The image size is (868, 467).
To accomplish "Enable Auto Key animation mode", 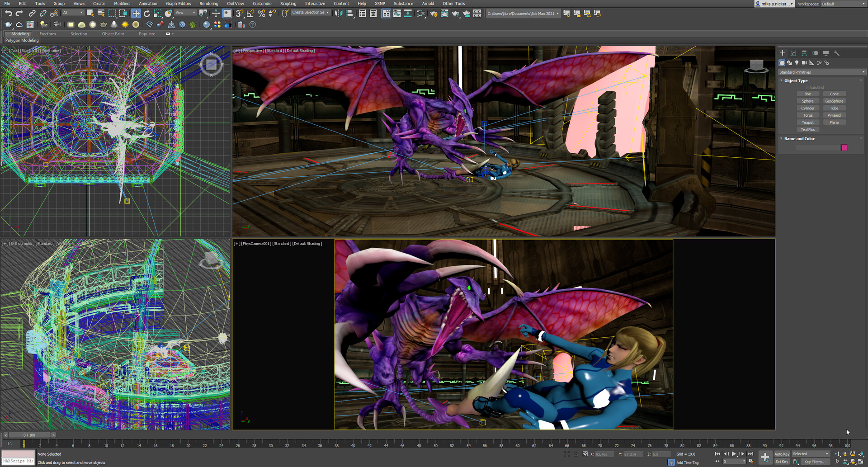I will click(782, 454).
